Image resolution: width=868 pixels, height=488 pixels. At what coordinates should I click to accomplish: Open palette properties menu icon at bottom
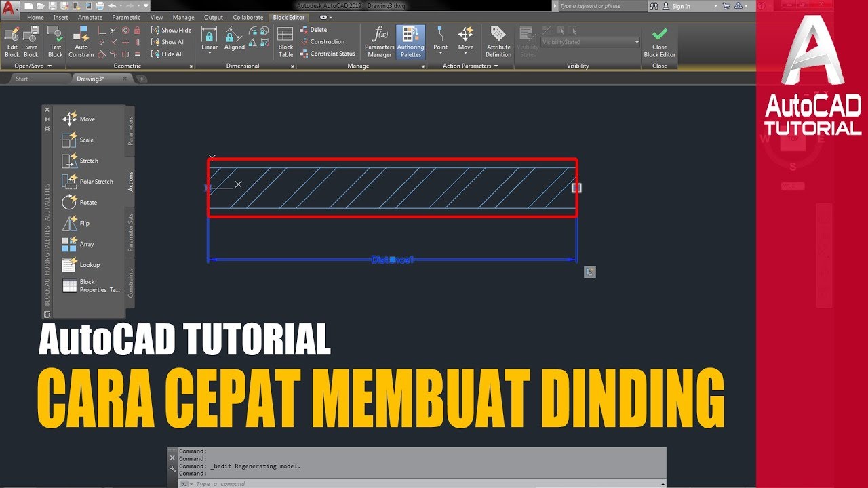(47, 314)
